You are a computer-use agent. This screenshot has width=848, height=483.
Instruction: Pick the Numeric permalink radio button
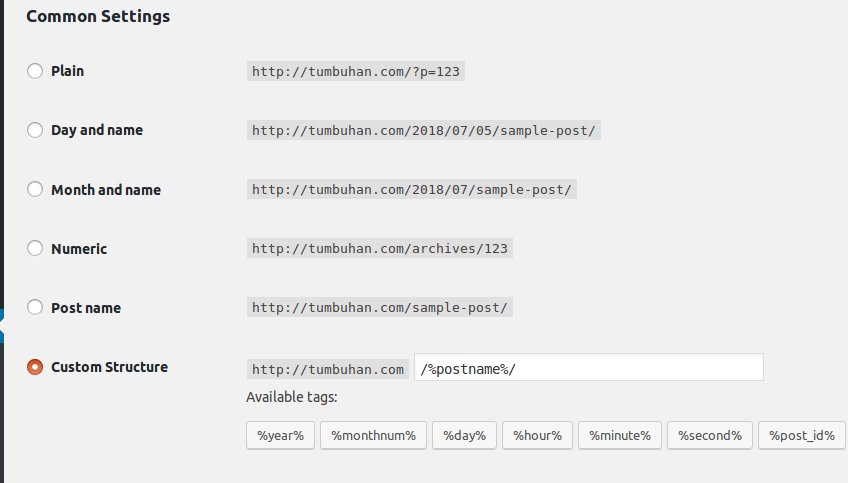[x=35, y=249]
